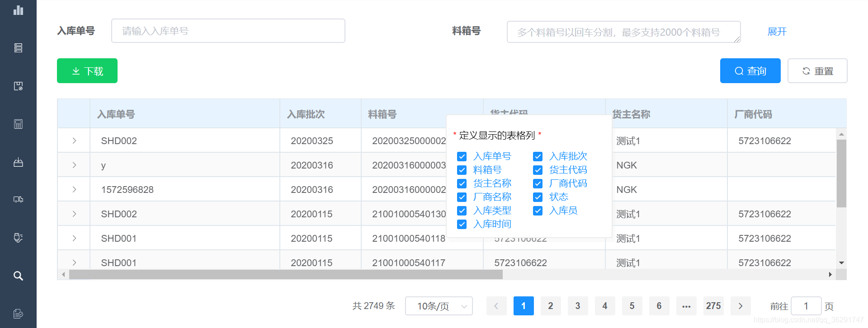Click the table scroll up arrow
The height and width of the screenshot is (328, 868).
[841, 134]
